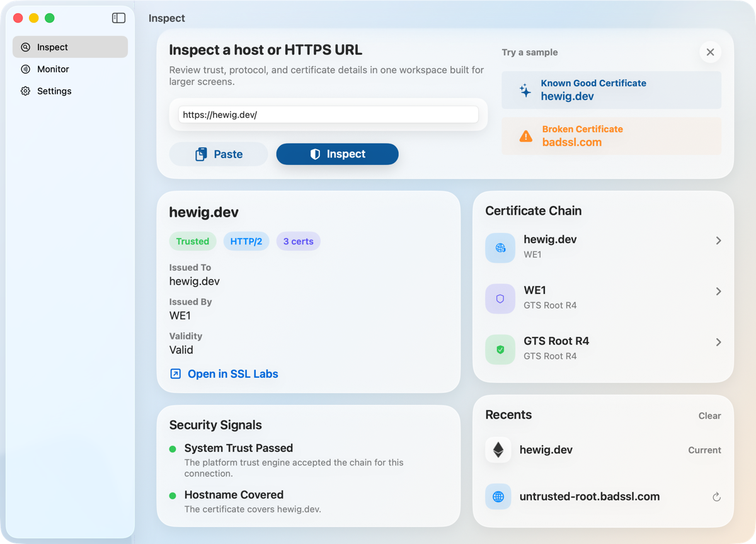Switch to the Inspect tab
Viewport: 756px width, 544px height.
tap(52, 47)
